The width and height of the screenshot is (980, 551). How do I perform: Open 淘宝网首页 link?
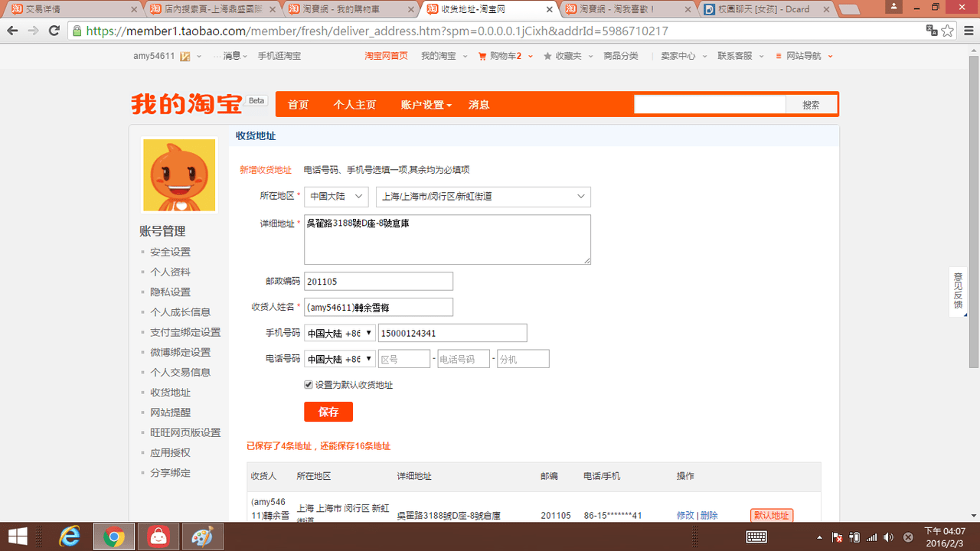[x=386, y=56]
